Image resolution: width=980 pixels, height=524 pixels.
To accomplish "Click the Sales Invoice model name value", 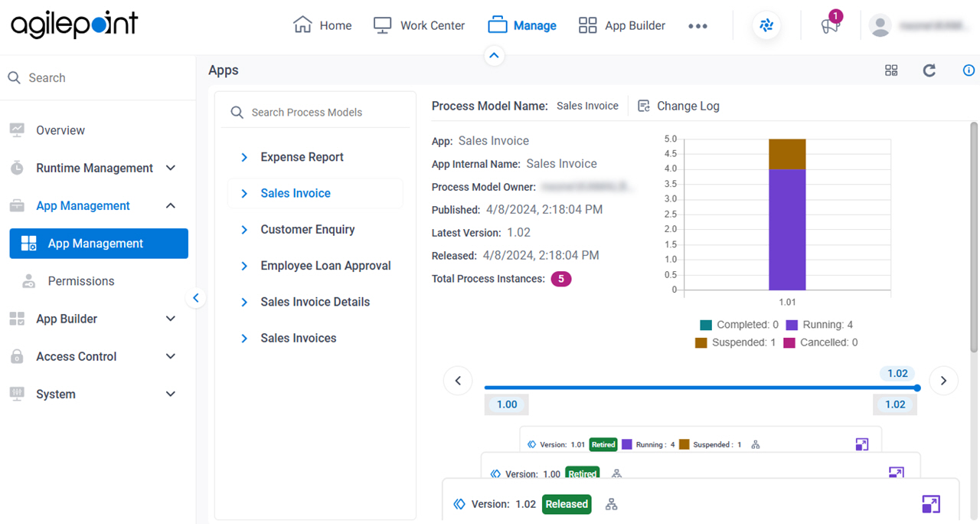I will tap(587, 106).
